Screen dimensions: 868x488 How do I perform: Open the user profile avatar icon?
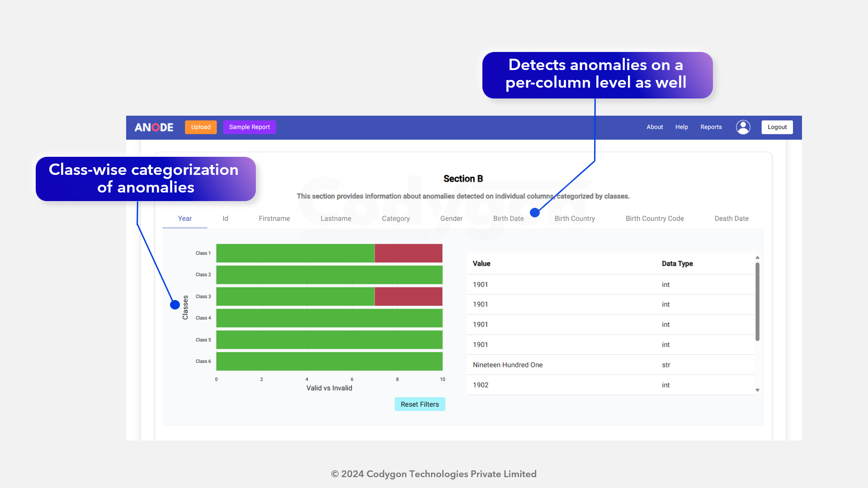743,127
